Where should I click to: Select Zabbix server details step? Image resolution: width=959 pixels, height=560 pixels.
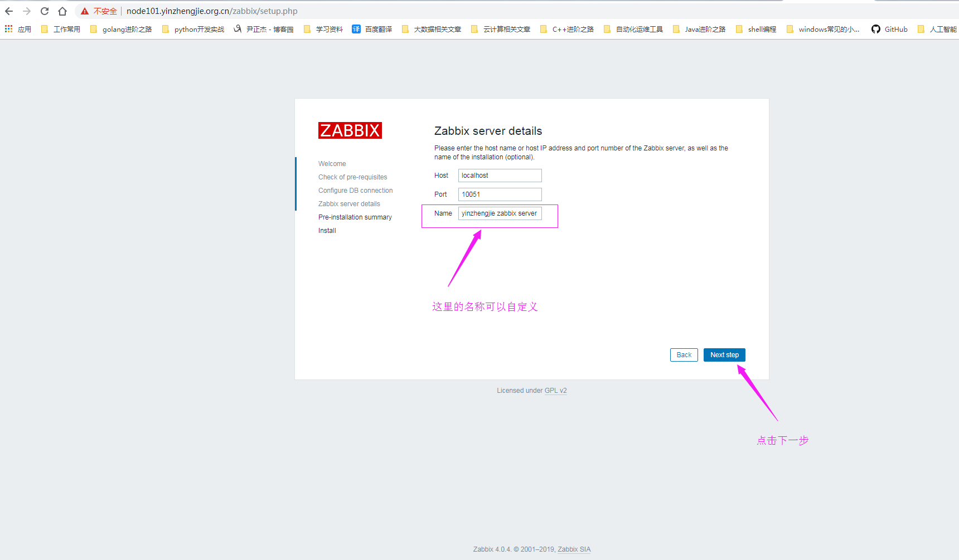350,204
